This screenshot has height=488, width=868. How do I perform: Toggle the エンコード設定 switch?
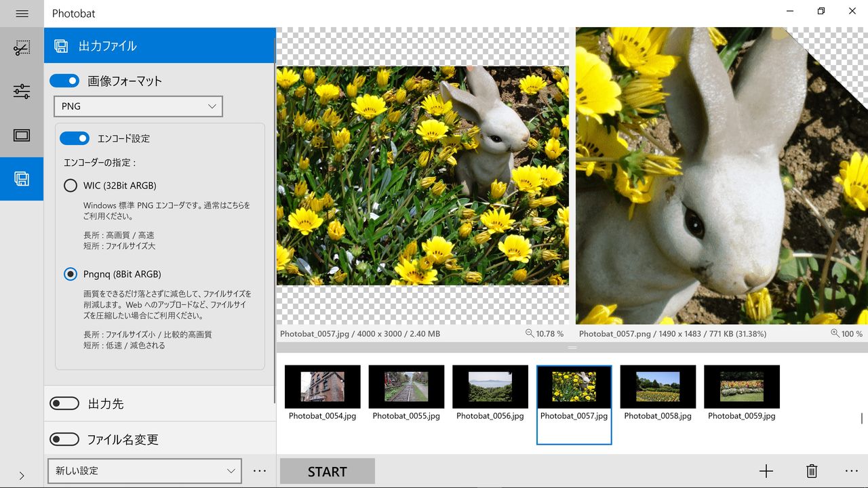[75, 138]
